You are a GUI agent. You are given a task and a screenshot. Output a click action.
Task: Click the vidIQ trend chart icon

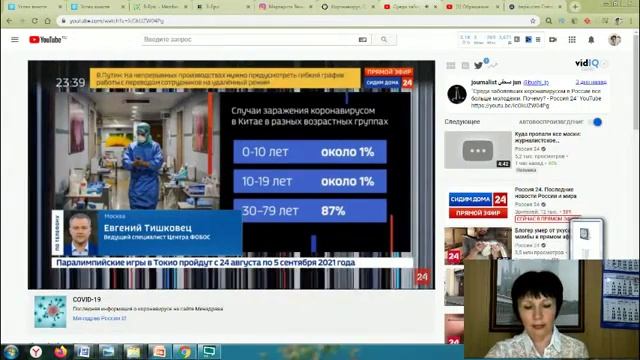(493, 65)
